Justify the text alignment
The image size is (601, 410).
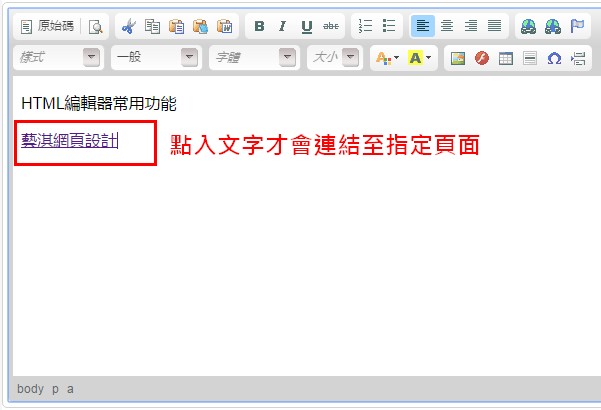click(494, 26)
